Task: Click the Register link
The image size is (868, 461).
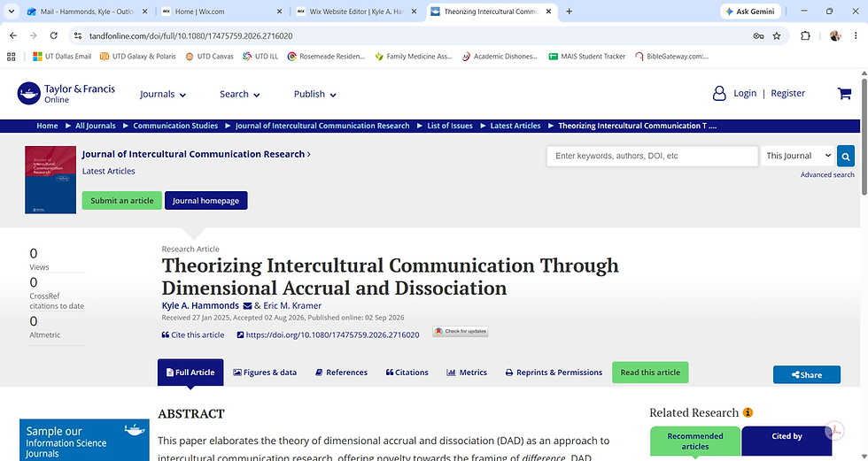Action: point(787,94)
